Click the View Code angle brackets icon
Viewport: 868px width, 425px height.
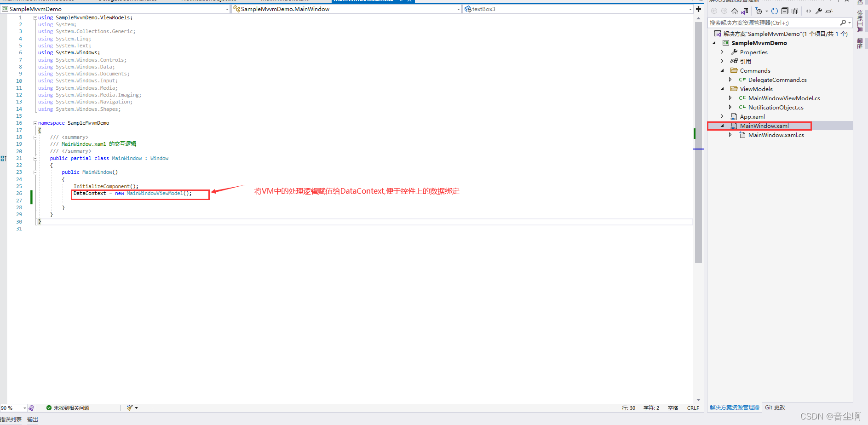tap(809, 11)
